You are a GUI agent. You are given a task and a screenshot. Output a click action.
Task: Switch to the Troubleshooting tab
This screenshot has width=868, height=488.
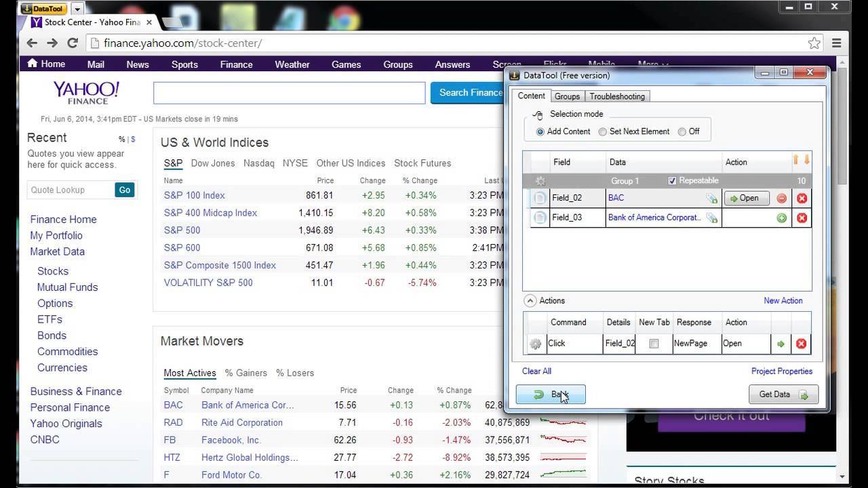617,96
